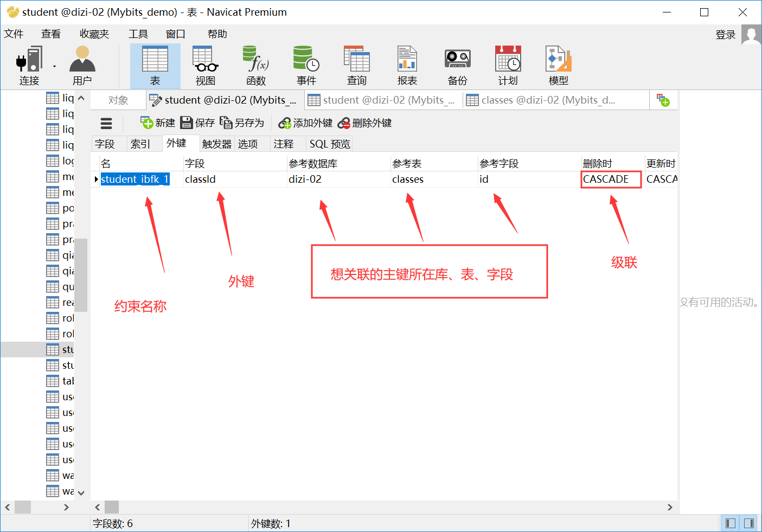Open the 事件 event icon
Image resolution: width=762 pixels, height=532 pixels.
306,66
